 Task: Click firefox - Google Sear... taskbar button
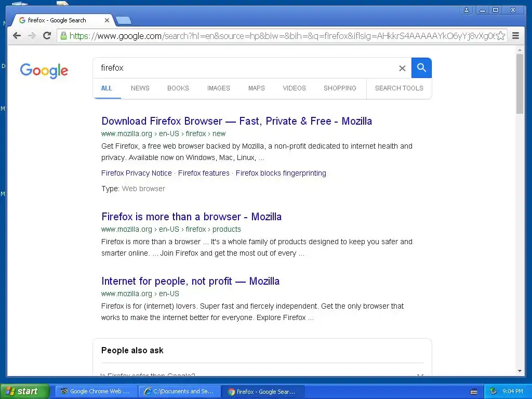tap(263, 392)
